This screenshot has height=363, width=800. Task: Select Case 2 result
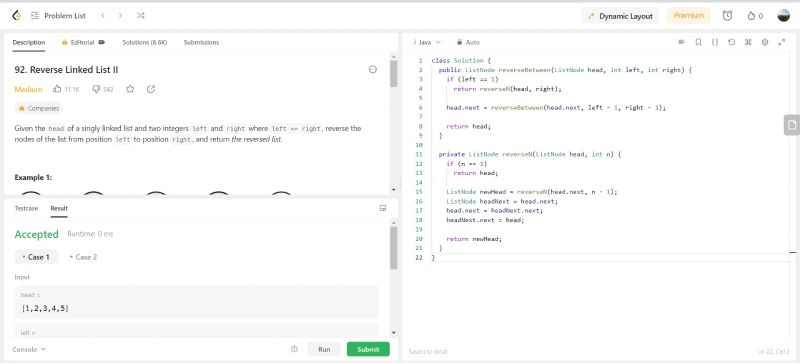click(83, 257)
